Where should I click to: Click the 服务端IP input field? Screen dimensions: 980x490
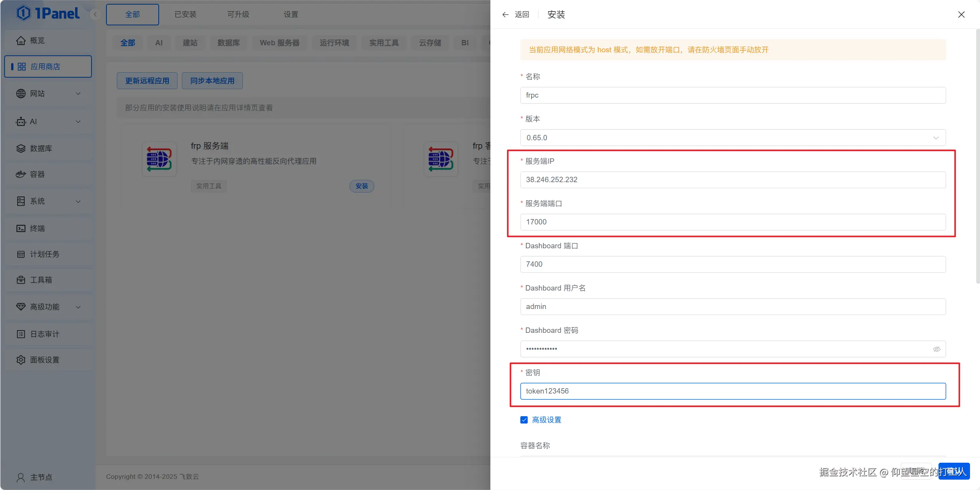coord(733,180)
